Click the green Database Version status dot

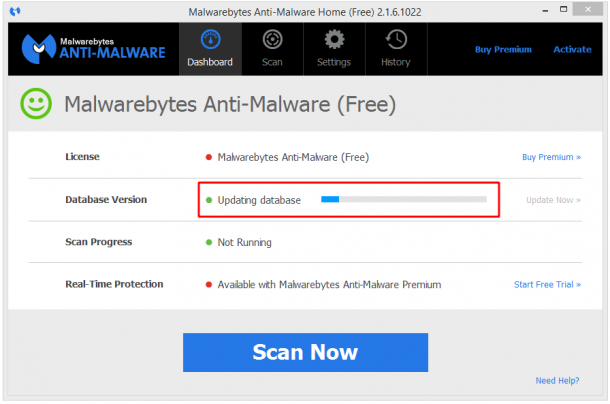(x=209, y=200)
